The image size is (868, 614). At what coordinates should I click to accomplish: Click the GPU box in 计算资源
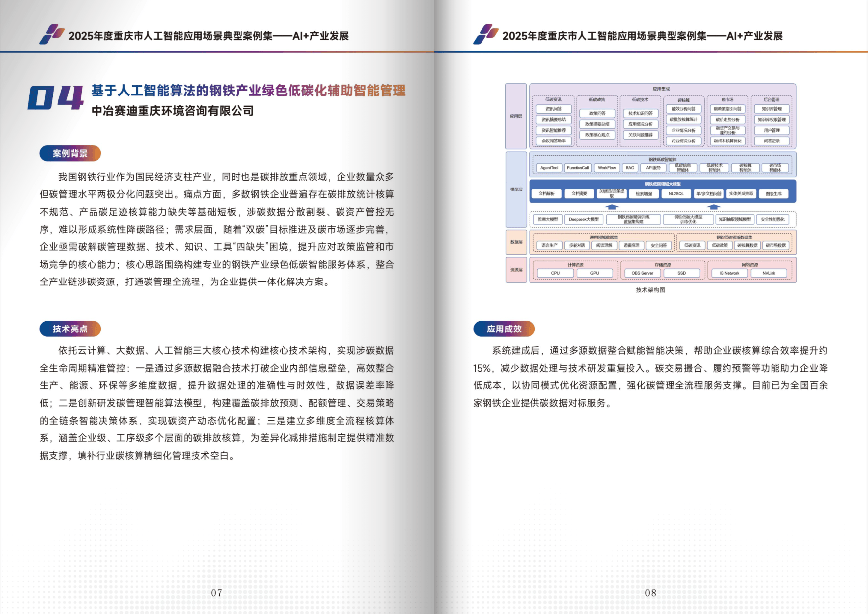(594, 273)
